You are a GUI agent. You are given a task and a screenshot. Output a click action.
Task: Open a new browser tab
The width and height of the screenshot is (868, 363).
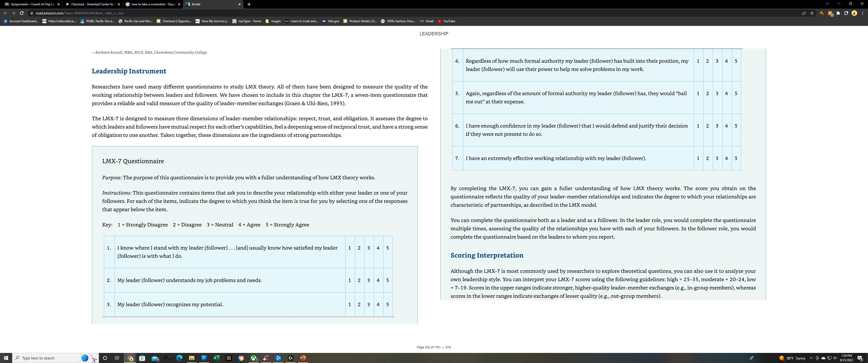pyautogui.click(x=249, y=4)
